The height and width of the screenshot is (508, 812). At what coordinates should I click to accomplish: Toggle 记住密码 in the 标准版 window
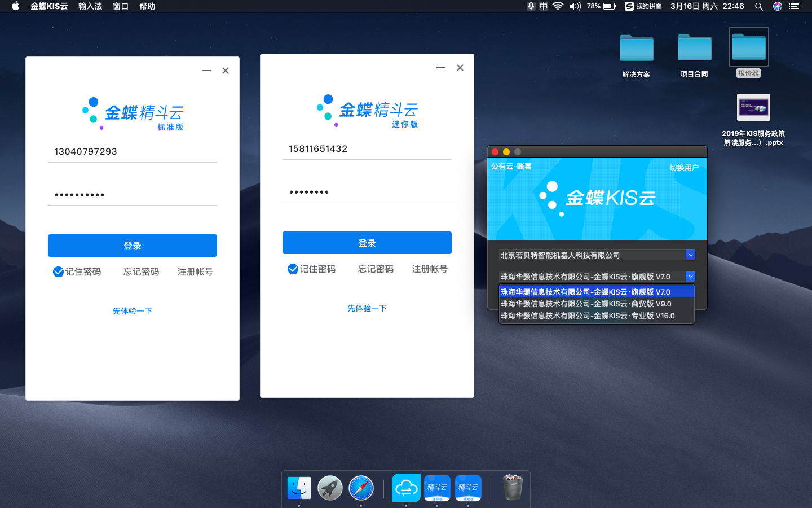tap(58, 272)
